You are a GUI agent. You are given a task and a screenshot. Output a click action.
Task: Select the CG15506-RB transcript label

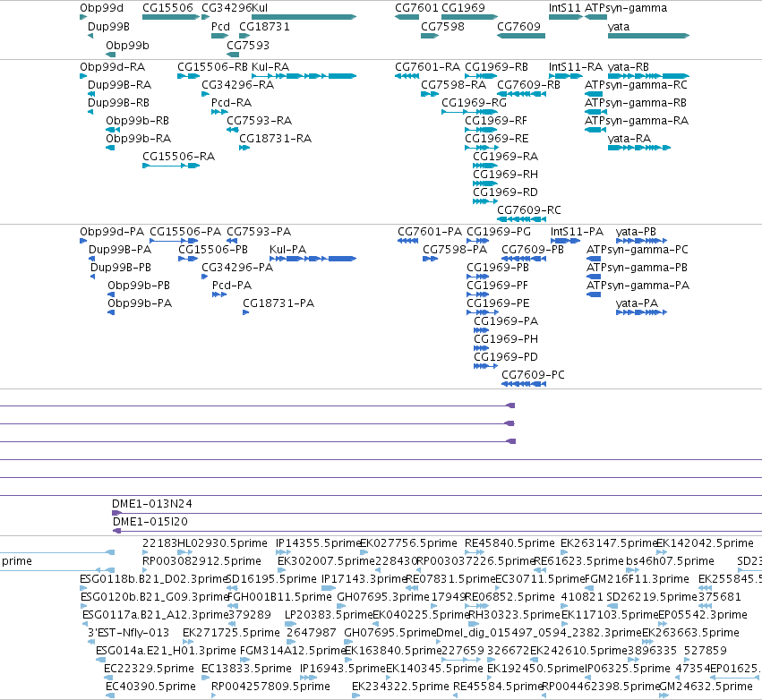coord(212,66)
